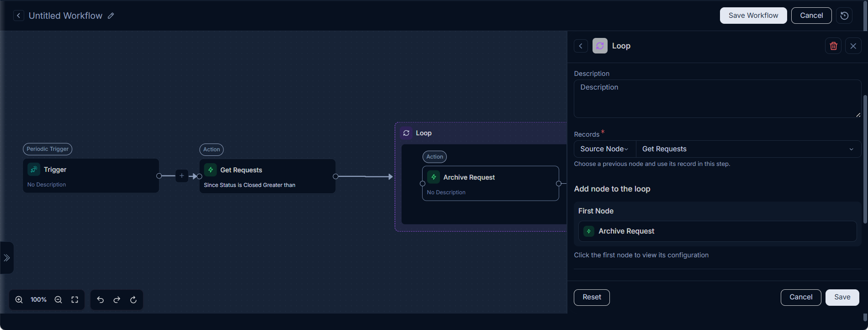The width and height of the screenshot is (868, 330).
Task: Expand the left sidebar with double chevron
Action: [x=7, y=258]
